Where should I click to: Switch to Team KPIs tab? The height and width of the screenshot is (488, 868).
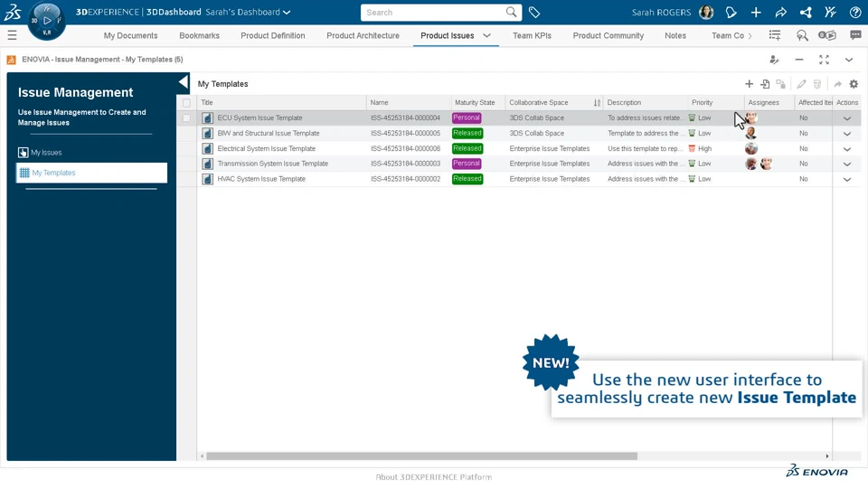(532, 35)
